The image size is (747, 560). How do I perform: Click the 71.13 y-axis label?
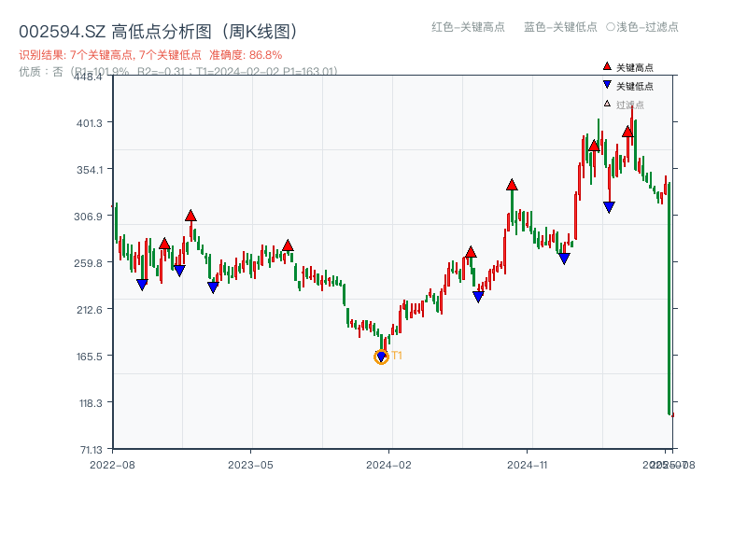[91, 450]
